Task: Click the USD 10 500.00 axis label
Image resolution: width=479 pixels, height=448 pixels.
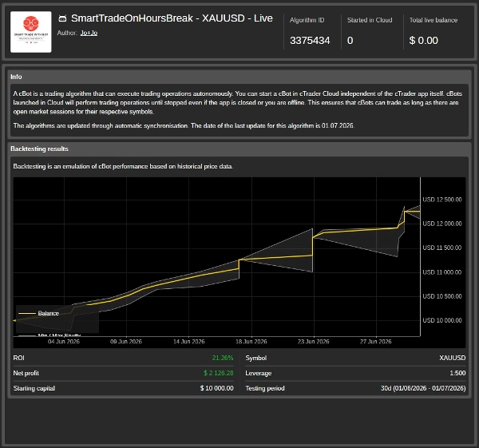Action: click(442, 296)
